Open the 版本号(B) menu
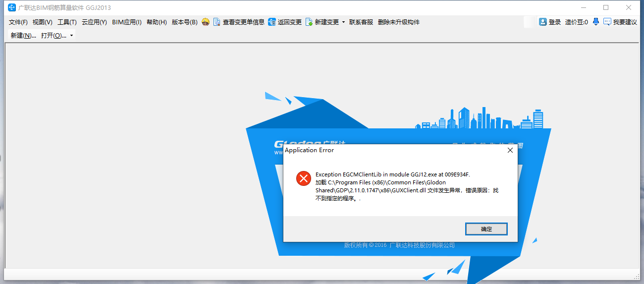This screenshot has width=644, height=284. (184, 22)
